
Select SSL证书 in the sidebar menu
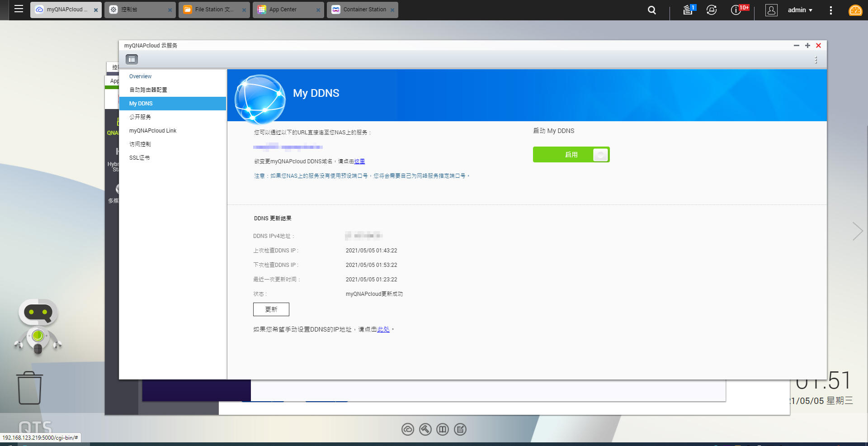coord(140,157)
